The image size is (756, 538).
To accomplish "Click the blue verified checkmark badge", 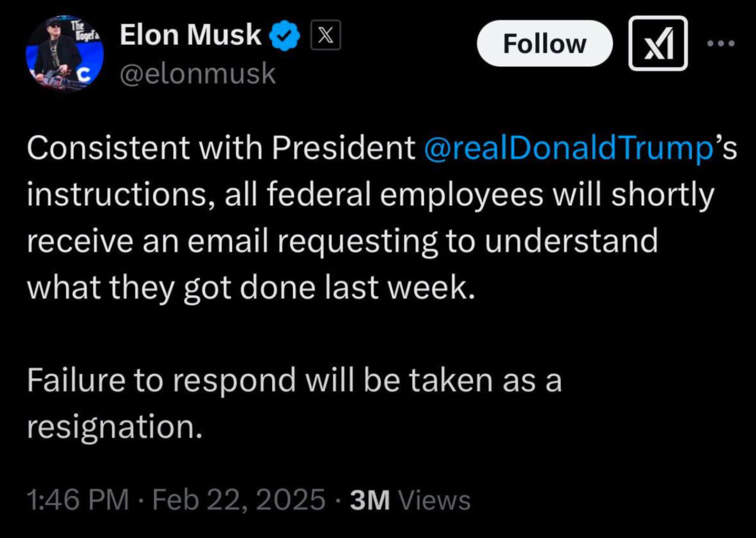I will tap(284, 36).
